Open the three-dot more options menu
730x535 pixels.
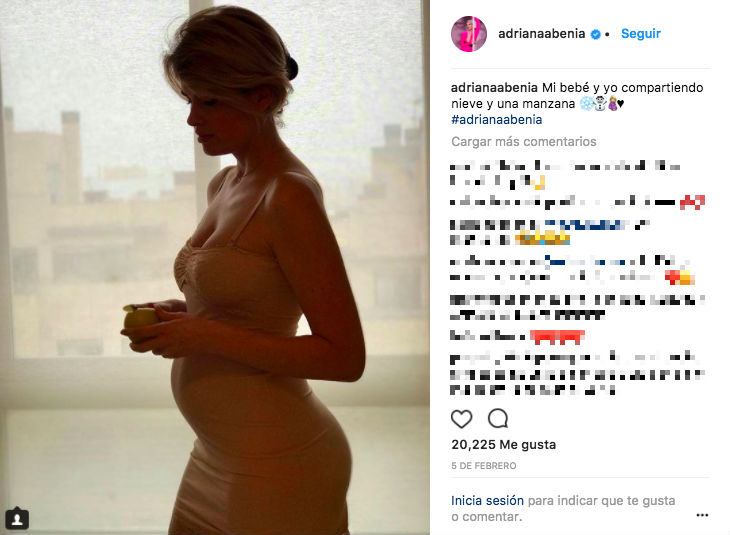tap(702, 515)
